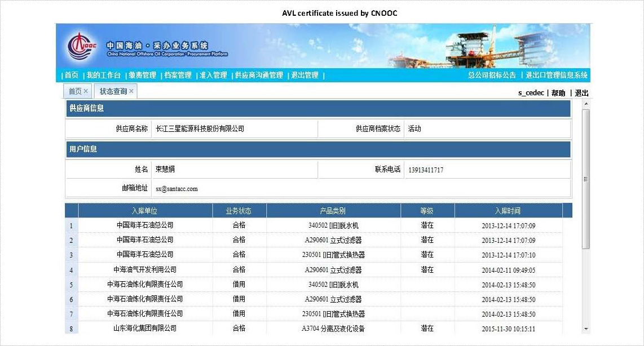Click the scrollbar down arrow

586,329
